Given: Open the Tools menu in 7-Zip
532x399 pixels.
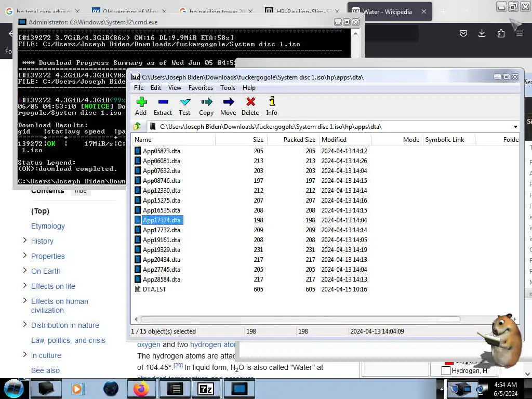Looking at the screenshot, I should (x=228, y=88).
